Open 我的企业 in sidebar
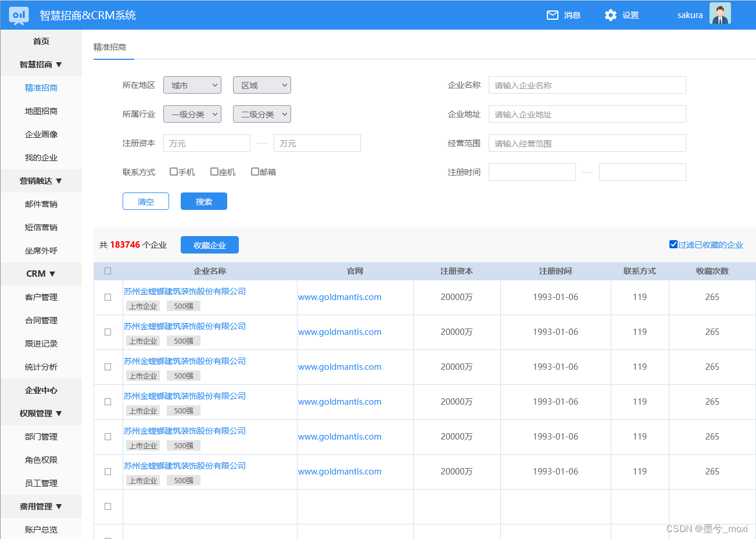 41,158
